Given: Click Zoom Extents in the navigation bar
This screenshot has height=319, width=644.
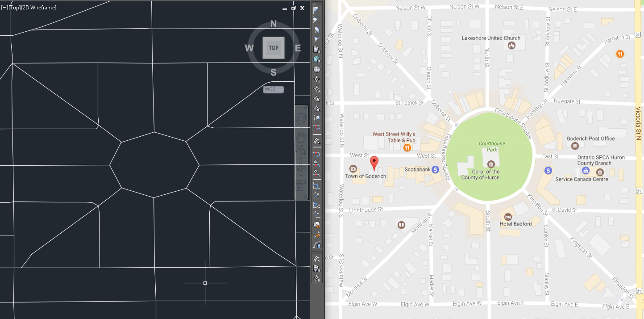Looking at the screenshot, I should tap(301, 150).
